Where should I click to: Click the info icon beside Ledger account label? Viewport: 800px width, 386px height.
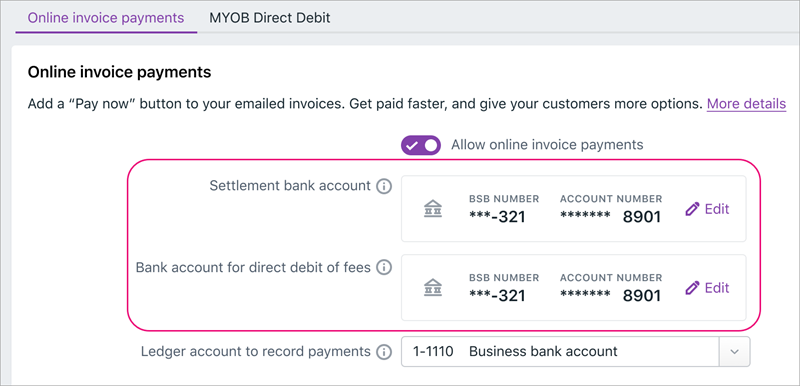tap(384, 352)
